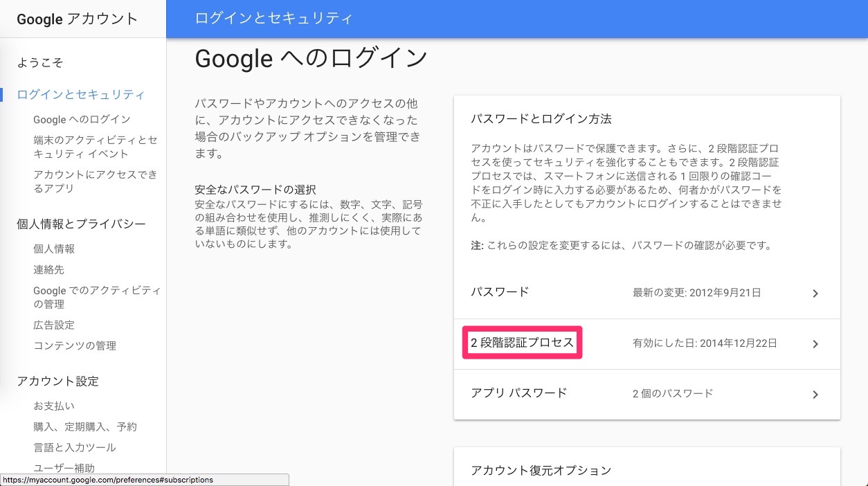Image resolution: width=868 pixels, height=486 pixels.
Task: Click 2 個のパスワード text
Action: 673,394
